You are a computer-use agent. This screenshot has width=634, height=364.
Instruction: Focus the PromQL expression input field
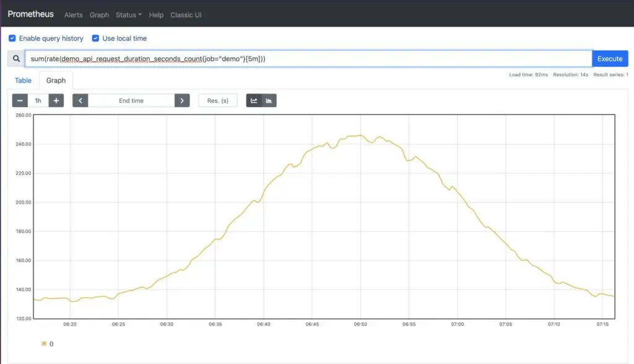click(x=308, y=59)
